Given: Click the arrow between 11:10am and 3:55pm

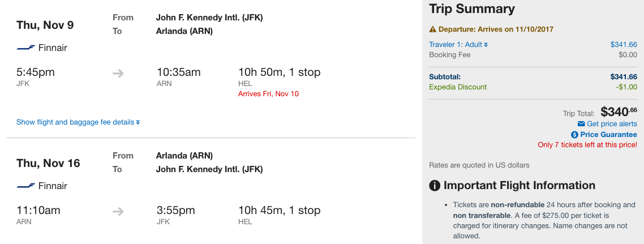Looking at the screenshot, I should pyautogui.click(x=118, y=211).
